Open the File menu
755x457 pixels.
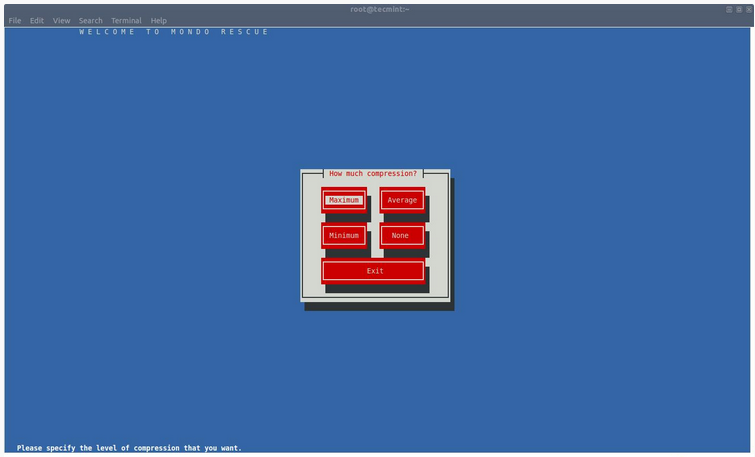[15, 20]
